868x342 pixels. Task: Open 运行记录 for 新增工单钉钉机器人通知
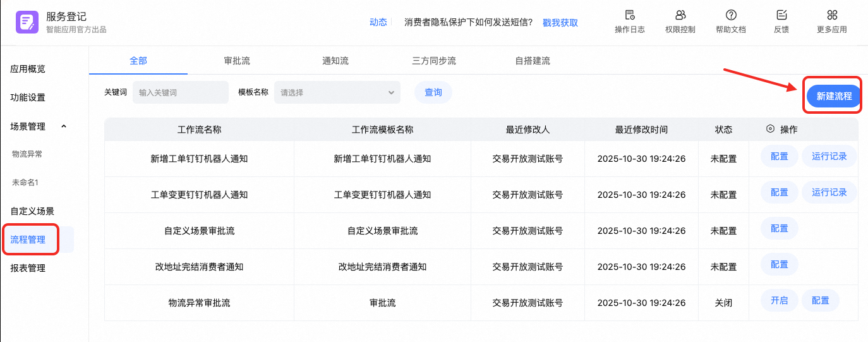(x=829, y=157)
